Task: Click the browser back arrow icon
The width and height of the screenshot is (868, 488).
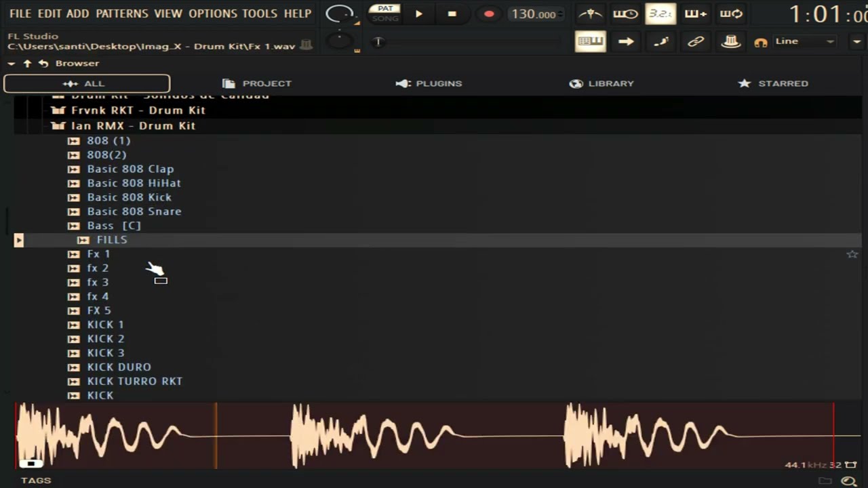Action: pos(43,63)
